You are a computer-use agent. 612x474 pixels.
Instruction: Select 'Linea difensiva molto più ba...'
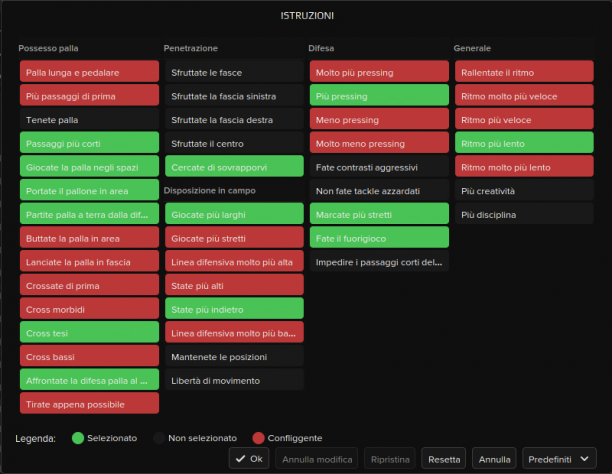(x=234, y=332)
